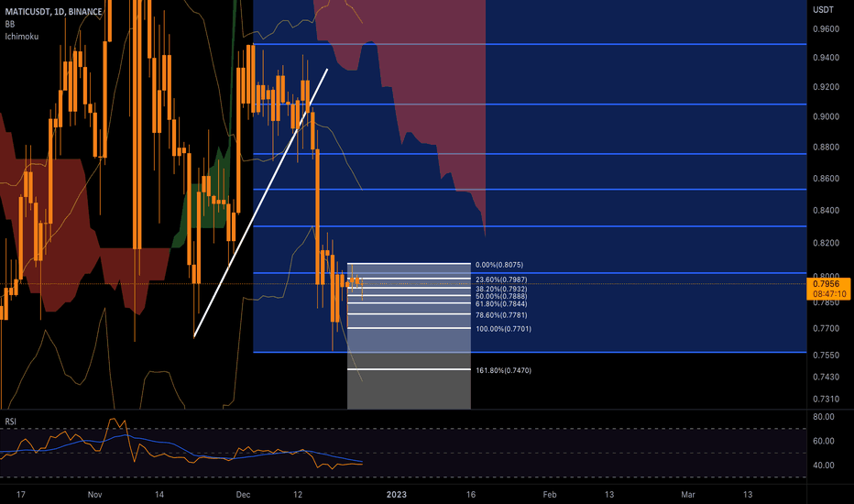Select the 161.80%(0.7470) Fibonacci extension label
854x504 pixels.
click(x=503, y=370)
